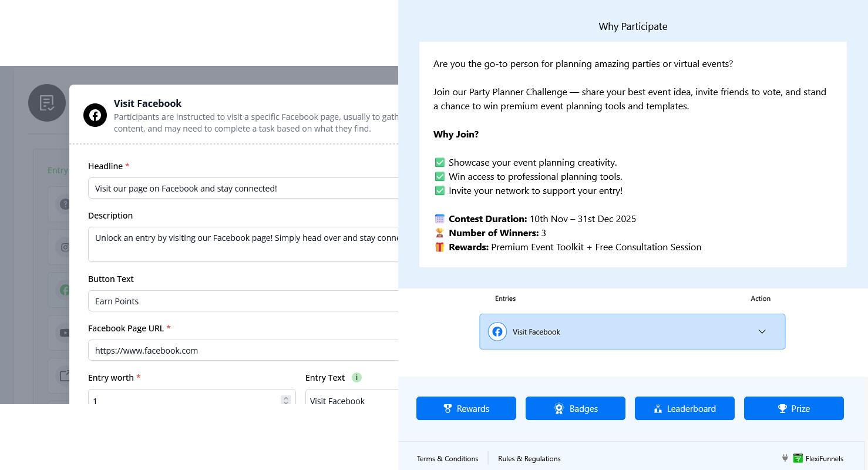Screen dimensions: 868x470
Task: Open the Rewards section
Action: coord(466,408)
